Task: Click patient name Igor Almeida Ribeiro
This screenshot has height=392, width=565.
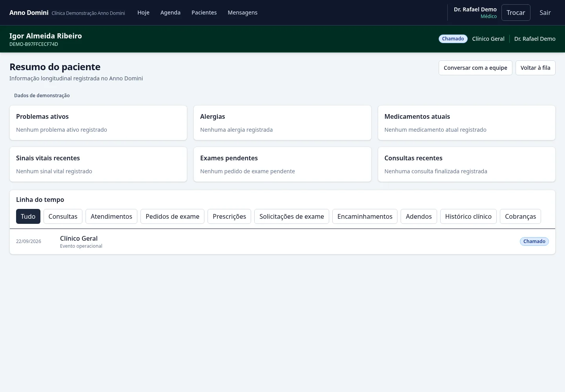Action: (x=46, y=36)
